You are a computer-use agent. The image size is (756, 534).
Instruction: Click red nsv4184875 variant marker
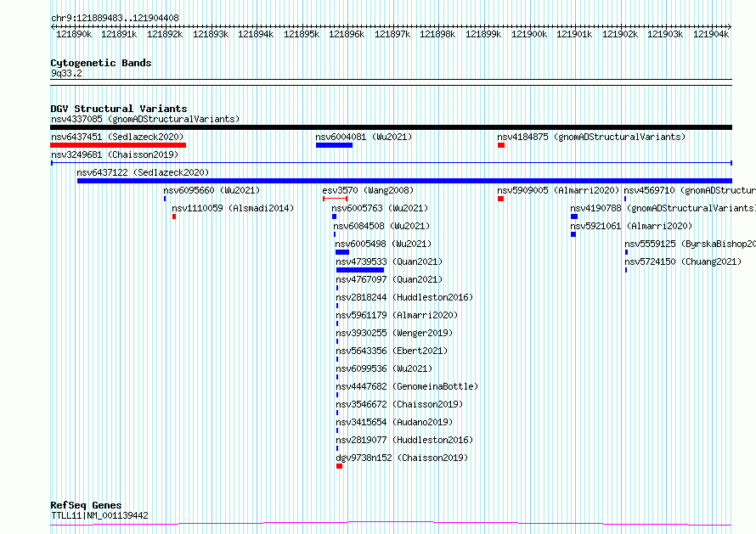click(501, 145)
